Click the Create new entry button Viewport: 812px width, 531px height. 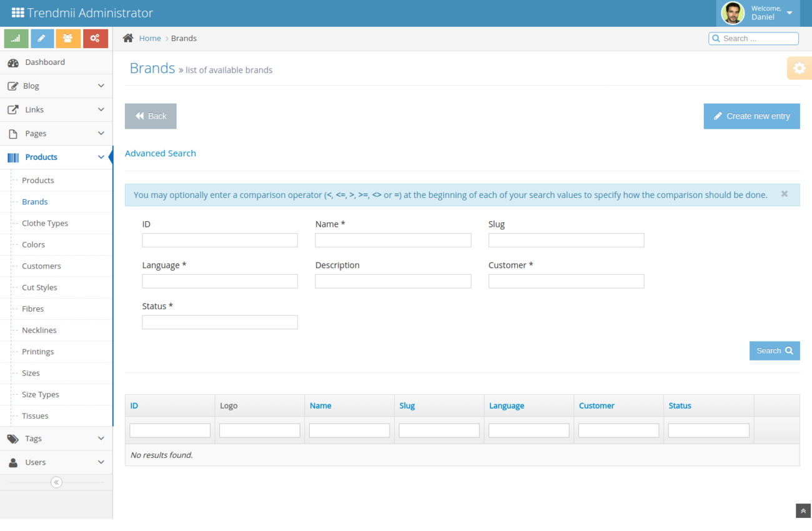[x=751, y=116]
